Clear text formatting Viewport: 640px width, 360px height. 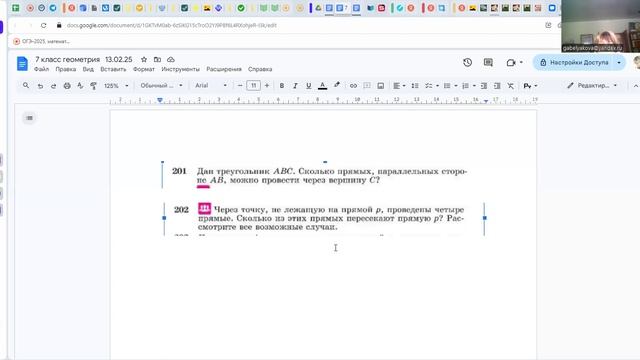pyautogui.click(x=511, y=86)
